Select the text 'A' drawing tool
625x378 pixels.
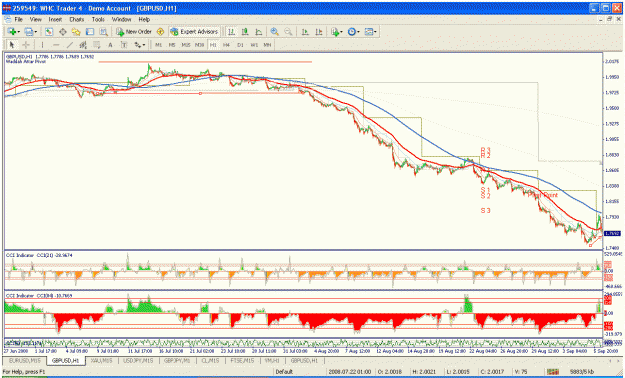coord(110,45)
